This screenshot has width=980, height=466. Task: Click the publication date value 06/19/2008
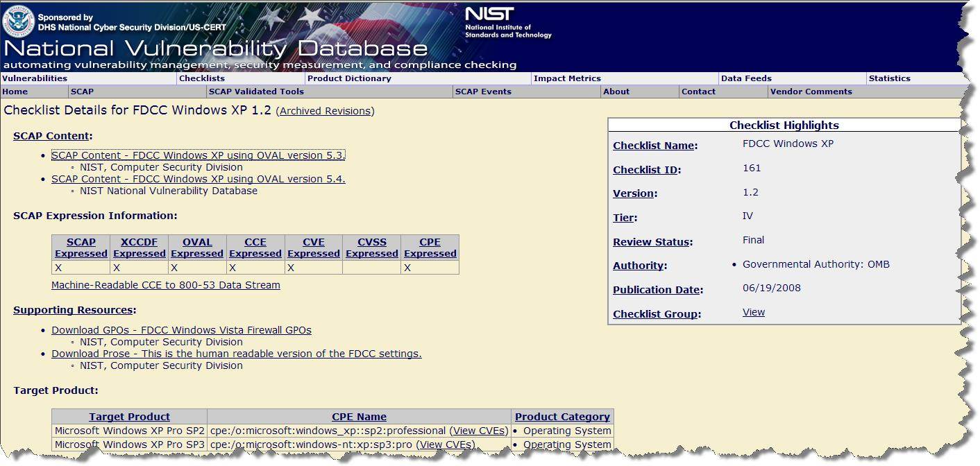[772, 288]
